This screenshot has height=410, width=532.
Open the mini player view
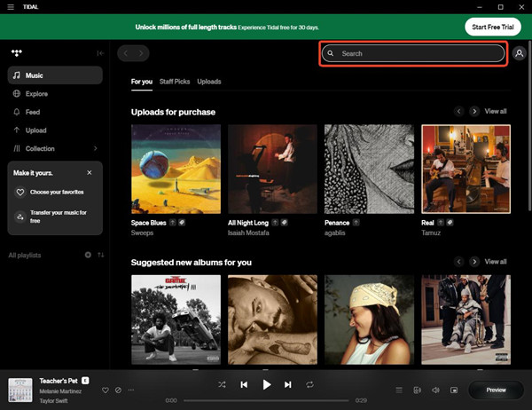[x=454, y=390]
